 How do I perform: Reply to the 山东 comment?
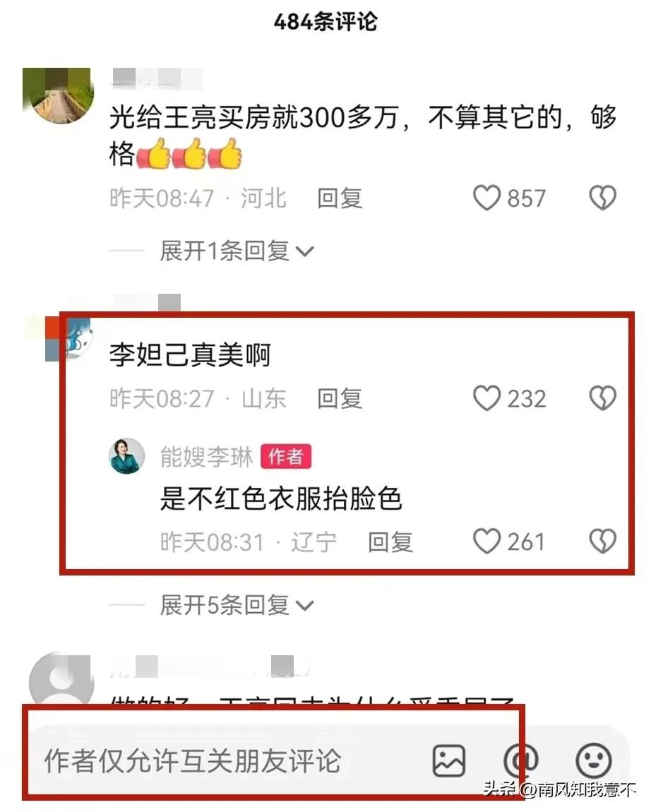pyautogui.click(x=340, y=399)
